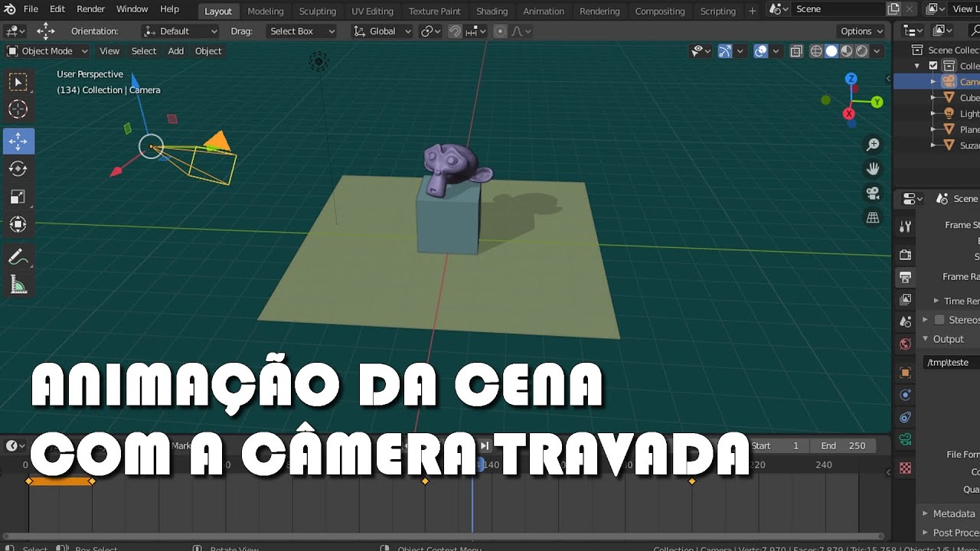The width and height of the screenshot is (980, 551).
Task: Click the timeline horizontal scrollbar
Action: tap(443, 536)
